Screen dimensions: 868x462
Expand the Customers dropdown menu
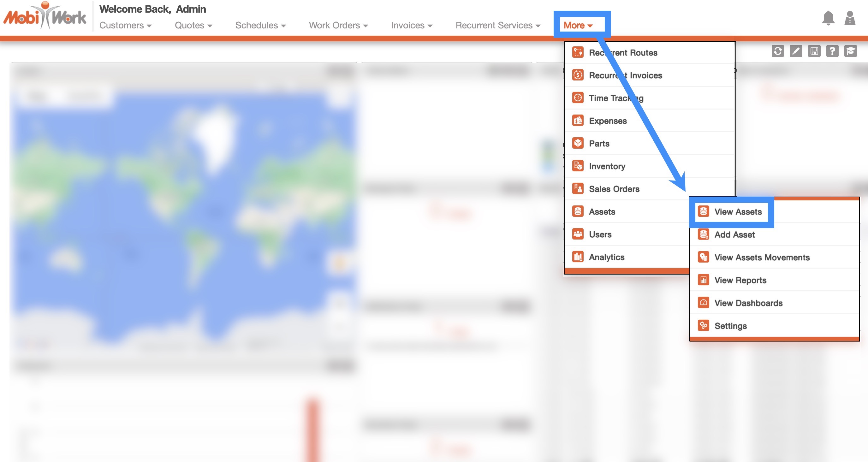(x=125, y=25)
